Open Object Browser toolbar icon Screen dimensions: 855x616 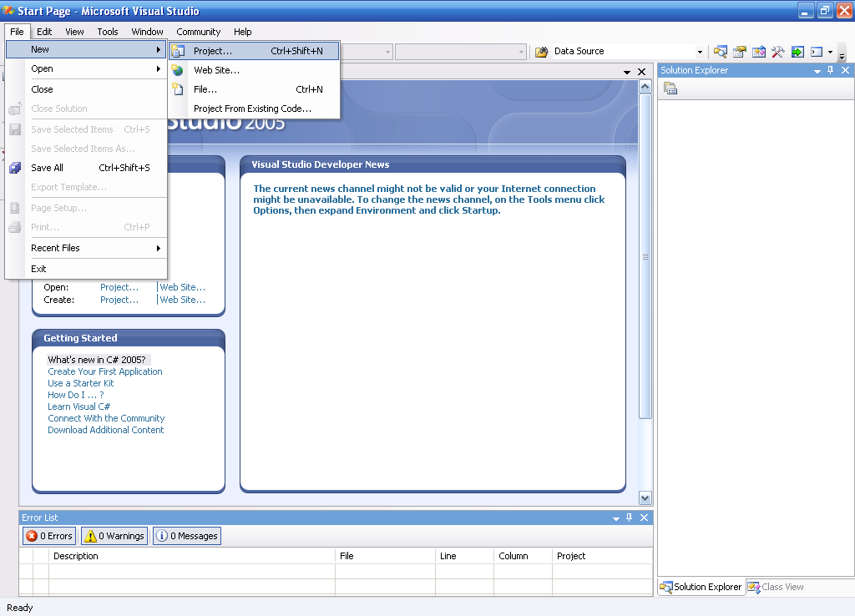758,52
